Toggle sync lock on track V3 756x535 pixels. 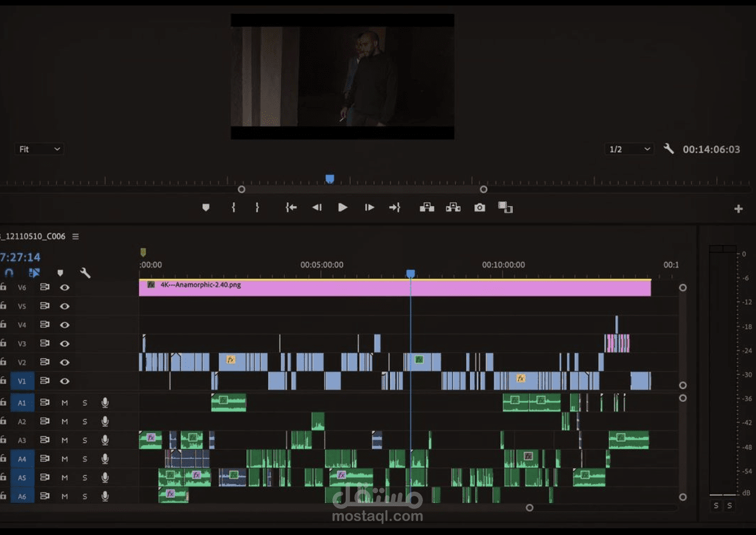(x=45, y=343)
